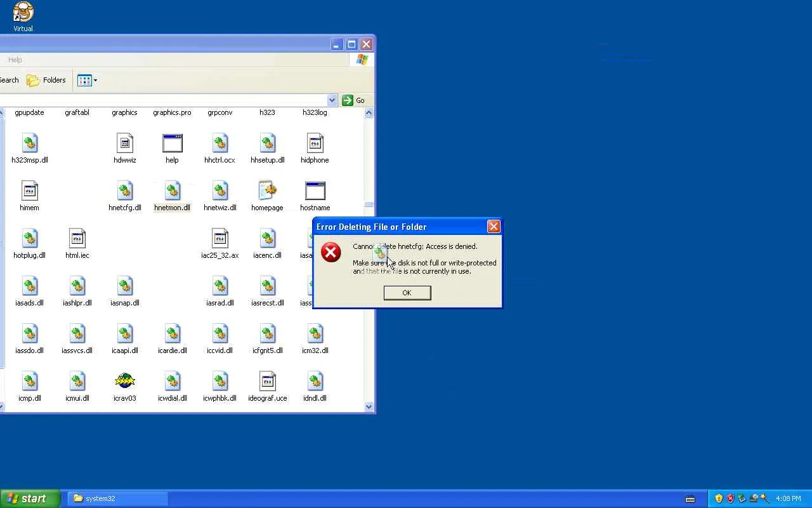Select the iassvcs.dll file icon

[x=77, y=333]
